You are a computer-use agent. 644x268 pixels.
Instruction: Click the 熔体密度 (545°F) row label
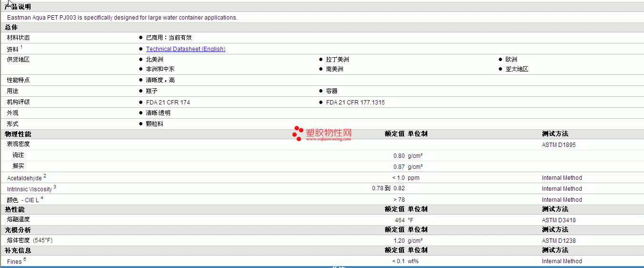tap(30, 240)
